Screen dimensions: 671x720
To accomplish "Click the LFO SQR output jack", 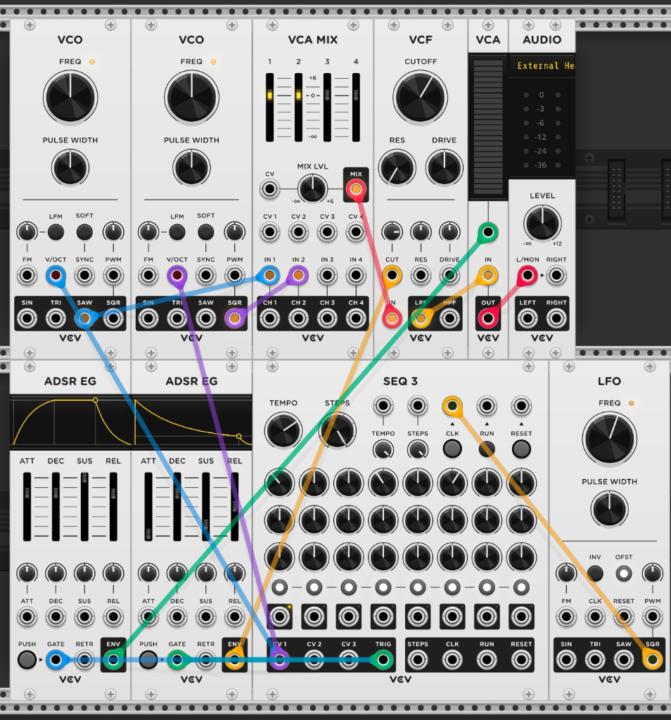I will [652, 659].
